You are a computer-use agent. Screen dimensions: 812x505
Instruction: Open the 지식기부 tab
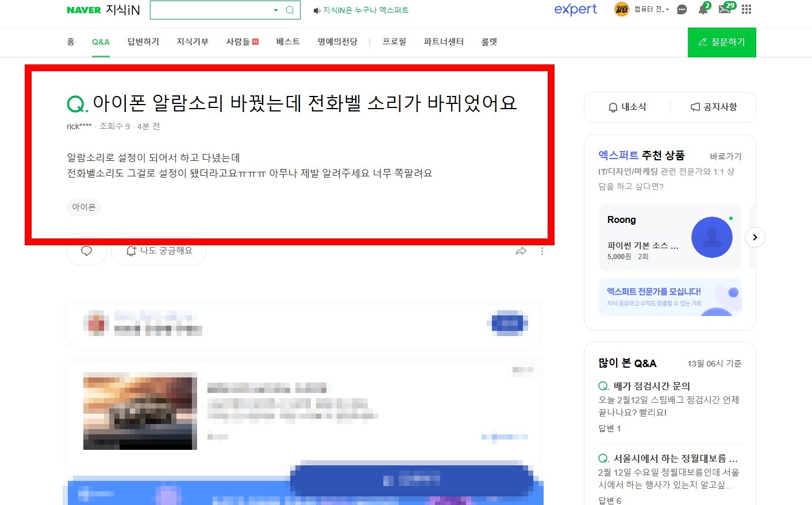193,42
